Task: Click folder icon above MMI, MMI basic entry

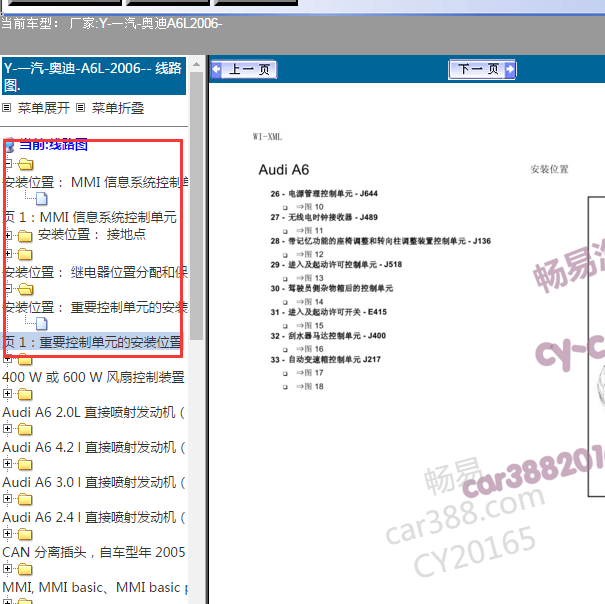Action: point(25,569)
